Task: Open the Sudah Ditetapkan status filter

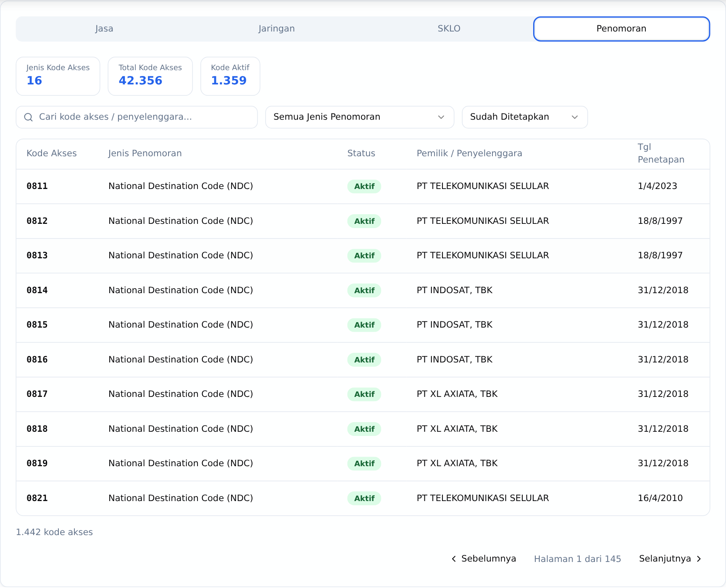Action: [x=525, y=117]
